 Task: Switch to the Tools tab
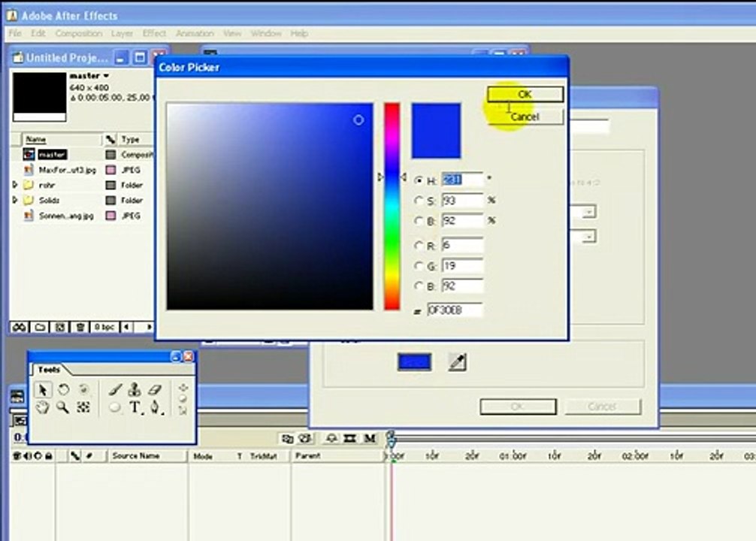49,370
